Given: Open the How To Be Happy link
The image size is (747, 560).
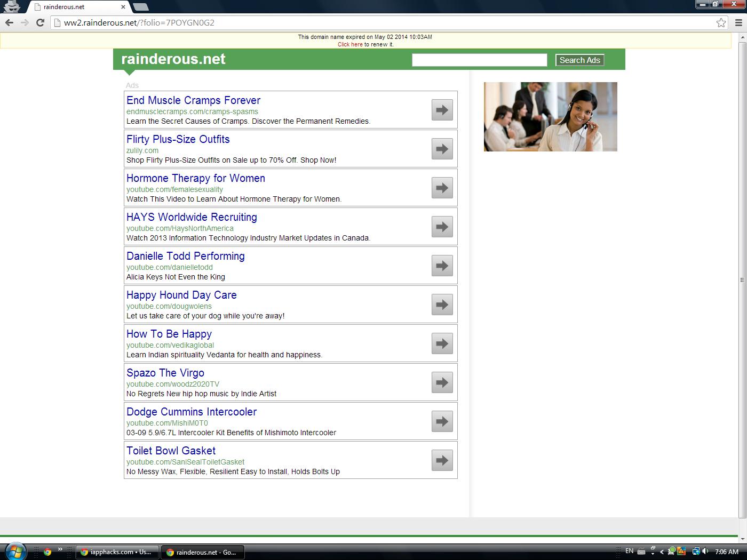Looking at the screenshot, I should [x=169, y=334].
